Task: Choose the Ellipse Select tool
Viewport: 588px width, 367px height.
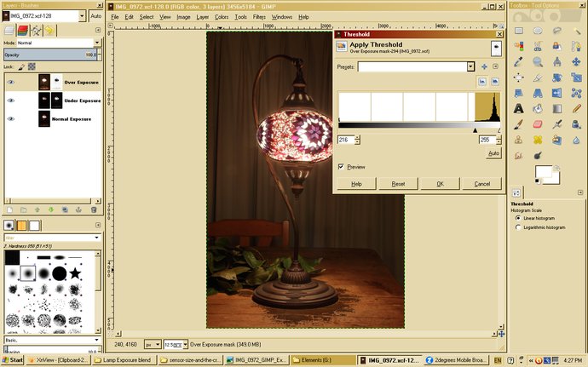Action: 538,32
